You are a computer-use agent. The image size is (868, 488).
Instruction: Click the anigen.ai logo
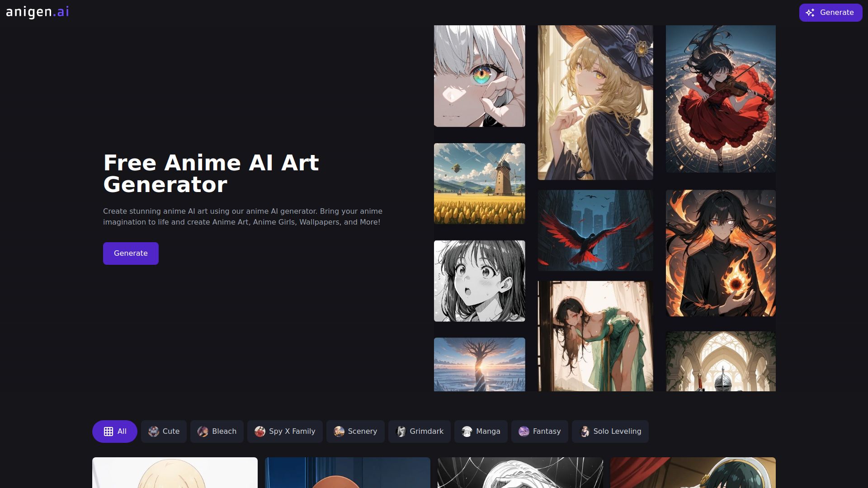click(x=38, y=12)
